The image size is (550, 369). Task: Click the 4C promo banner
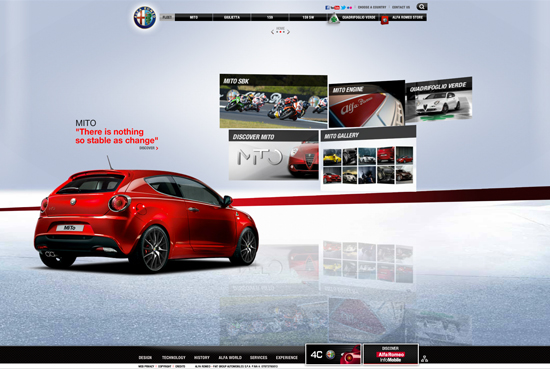click(333, 354)
